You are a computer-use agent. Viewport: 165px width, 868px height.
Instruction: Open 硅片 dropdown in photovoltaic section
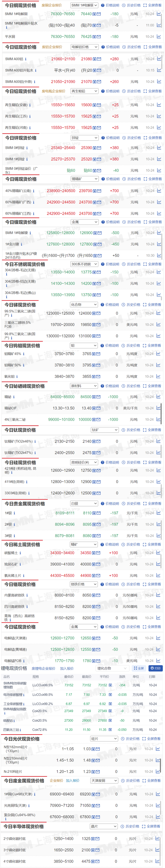click(104, 739)
